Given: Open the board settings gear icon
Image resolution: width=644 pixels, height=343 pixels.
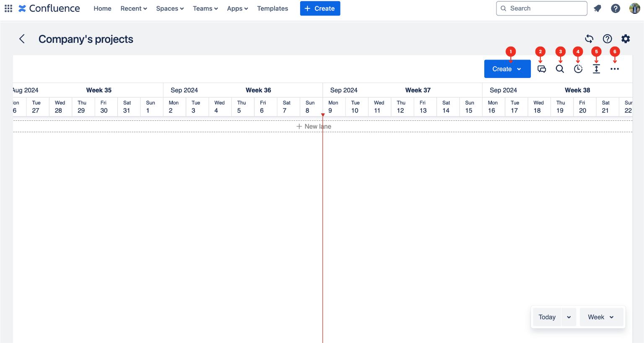Looking at the screenshot, I should (x=625, y=39).
